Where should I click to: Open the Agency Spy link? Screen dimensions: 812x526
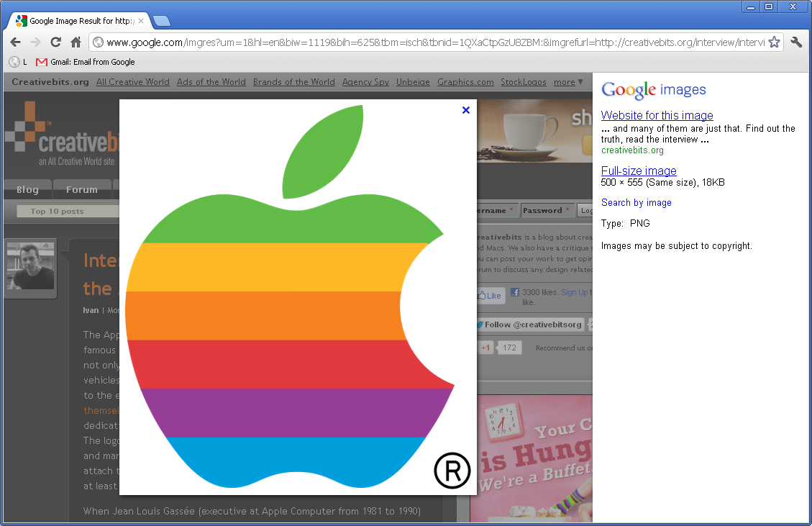365,82
